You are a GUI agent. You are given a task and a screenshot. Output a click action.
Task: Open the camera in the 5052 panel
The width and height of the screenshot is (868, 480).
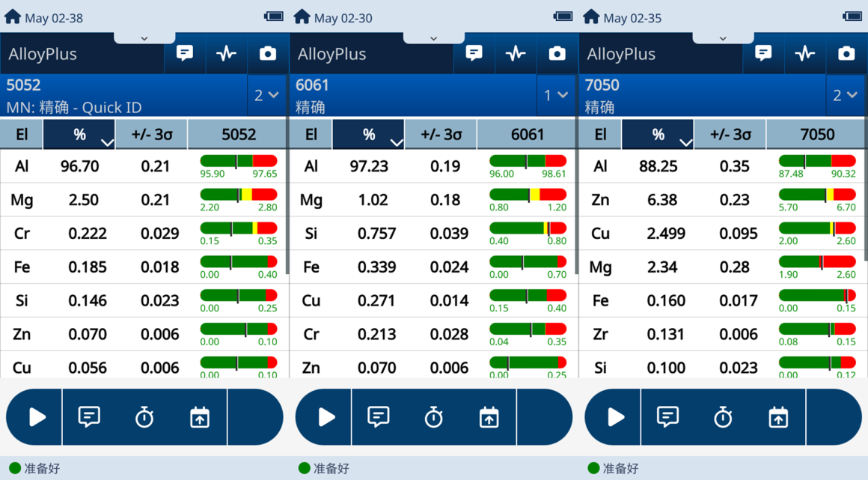click(x=267, y=53)
